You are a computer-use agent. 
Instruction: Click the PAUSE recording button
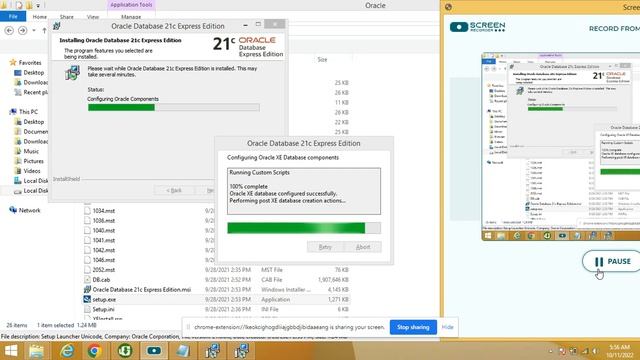(612, 261)
